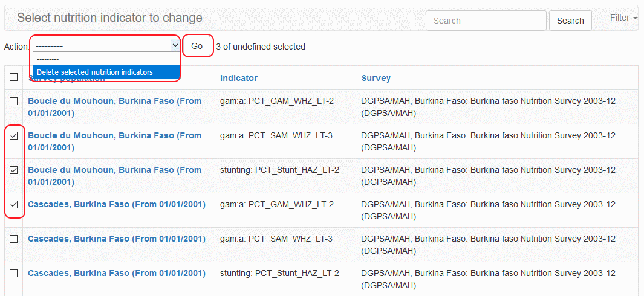This screenshot has height=296, width=644.
Task: Click the Search text input field
Action: (x=486, y=21)
